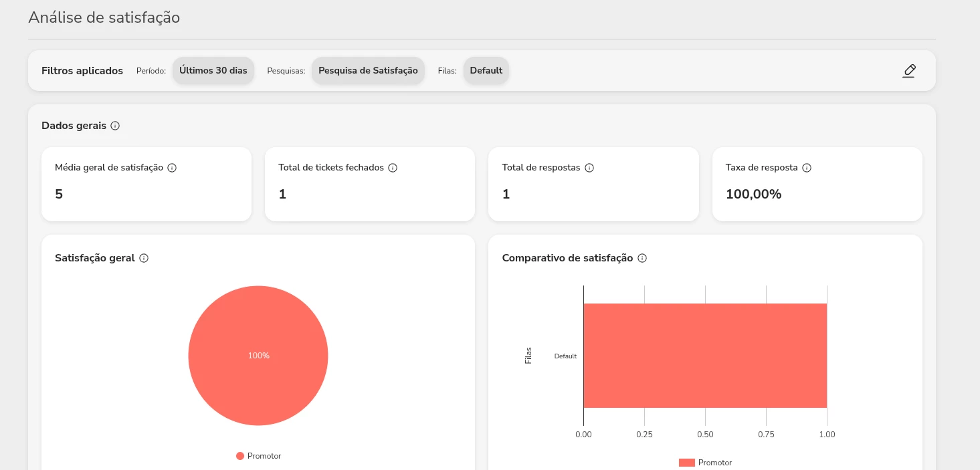980x470 pixels.
Task: Open info icon next to Dados gerais
Action: point(115,126)
